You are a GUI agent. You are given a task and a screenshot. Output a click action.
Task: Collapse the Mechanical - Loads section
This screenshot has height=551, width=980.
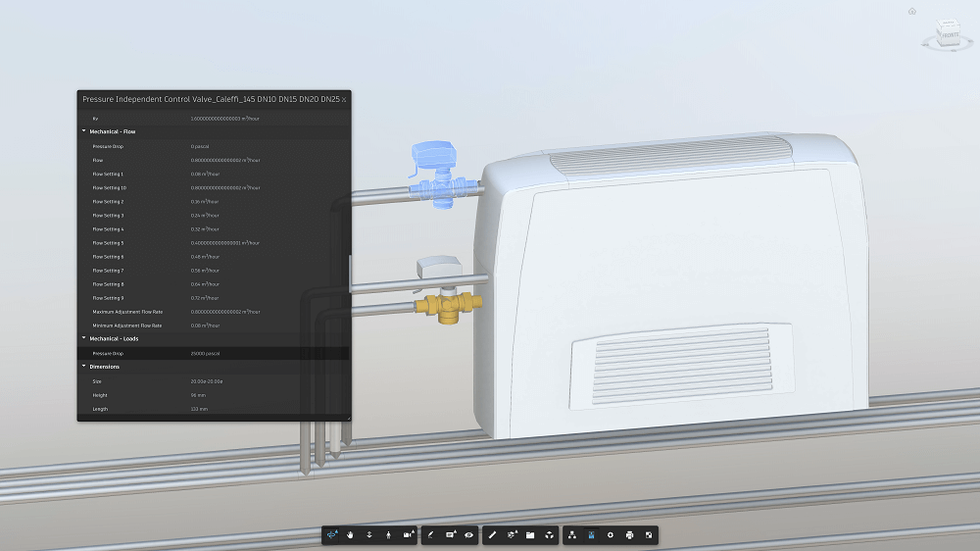pos(83,339)
